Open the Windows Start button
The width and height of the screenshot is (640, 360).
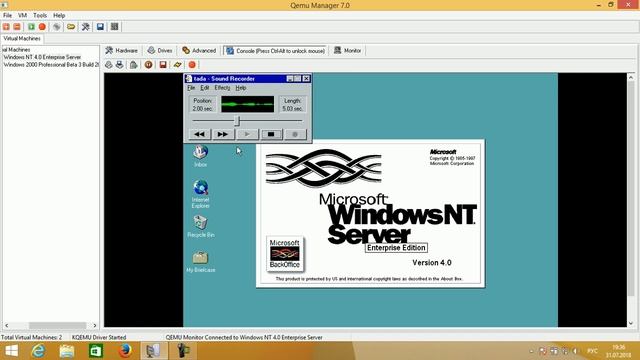click(11, 351)
